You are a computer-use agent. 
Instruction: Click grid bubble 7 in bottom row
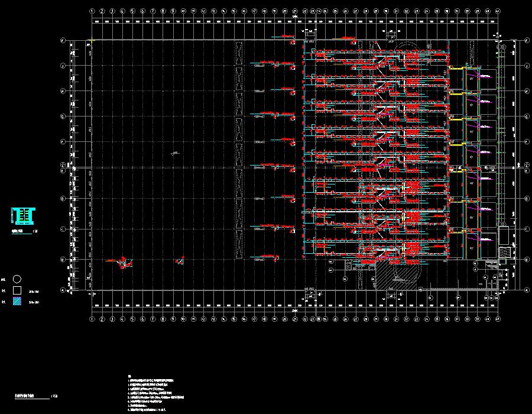[153, 319]
